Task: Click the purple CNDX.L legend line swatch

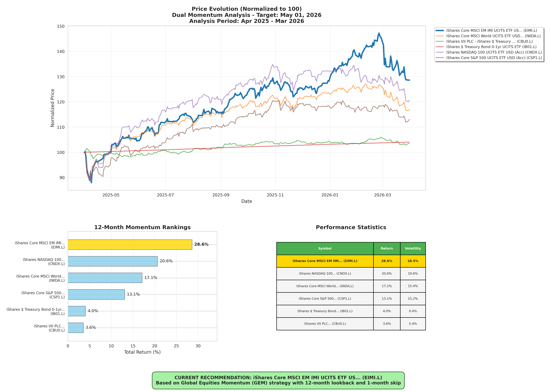Action: [x=439, y=52]
